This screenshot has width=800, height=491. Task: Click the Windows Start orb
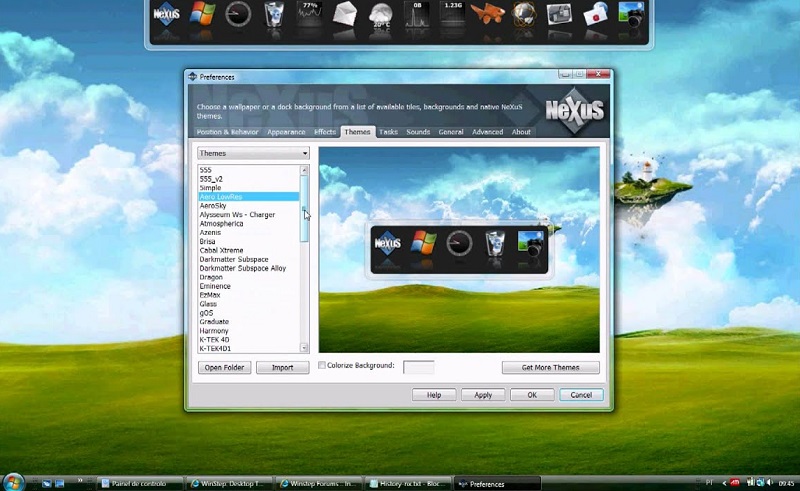click(x=14, y=482)
